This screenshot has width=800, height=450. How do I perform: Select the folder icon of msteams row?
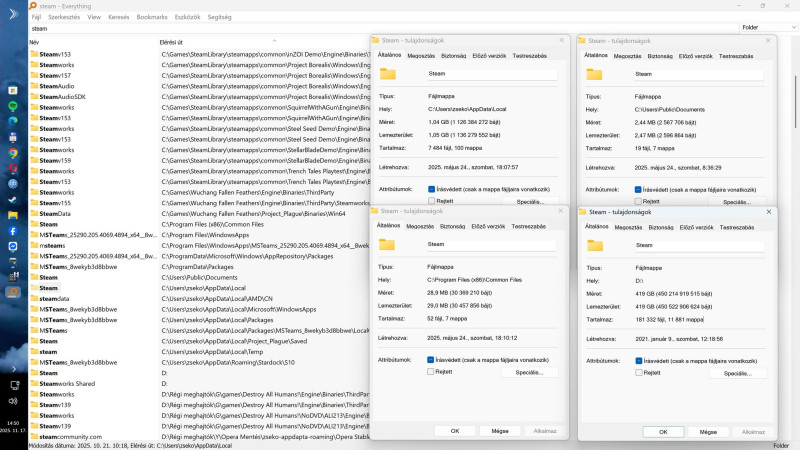34,245
